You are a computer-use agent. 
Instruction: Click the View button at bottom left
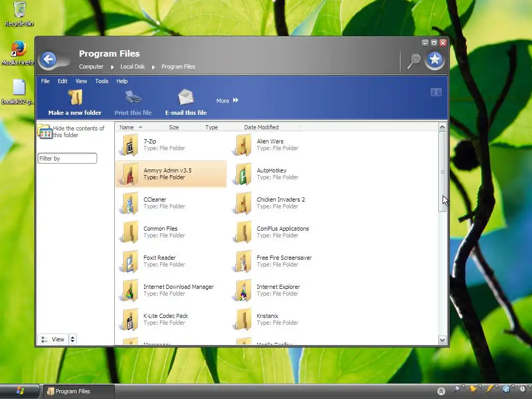click(x=54, y=339)
